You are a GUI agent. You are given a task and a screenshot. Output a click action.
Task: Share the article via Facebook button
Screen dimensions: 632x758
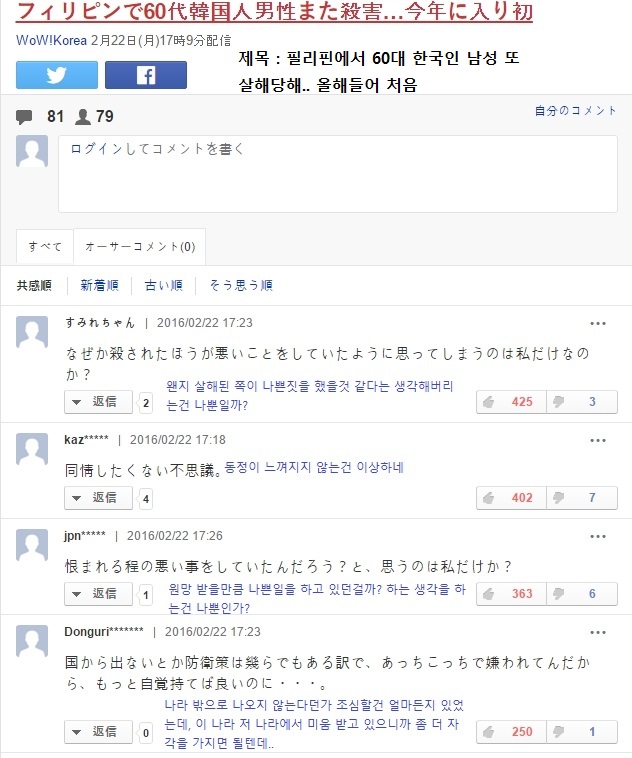[x=145, y=75]
